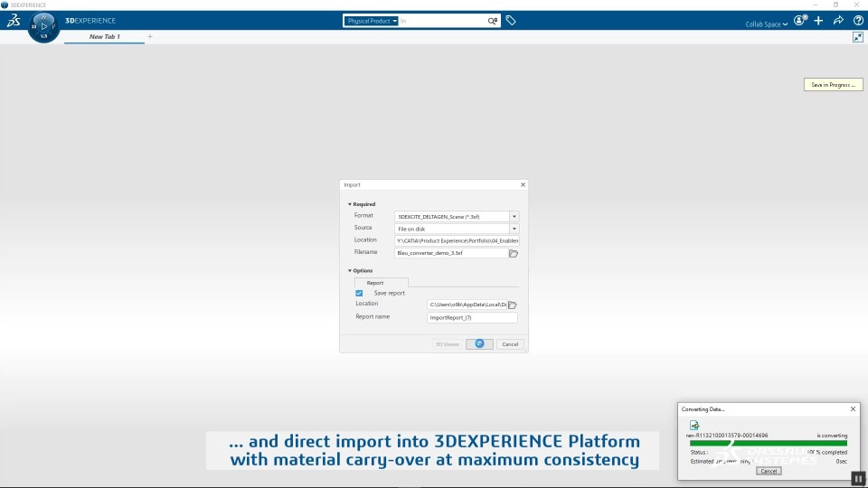Close the Import dialog
Viewport: 868px width, 488px height.
523,184
